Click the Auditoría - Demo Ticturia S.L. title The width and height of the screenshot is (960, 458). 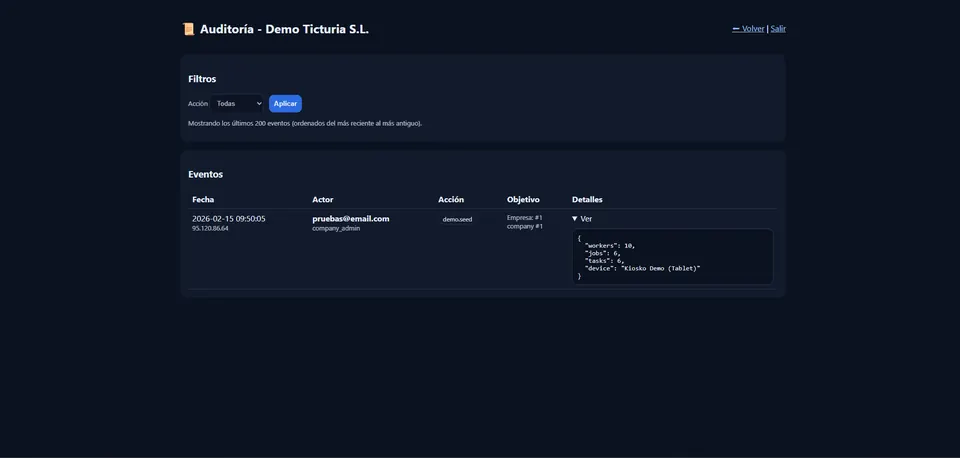coord(285,29)
